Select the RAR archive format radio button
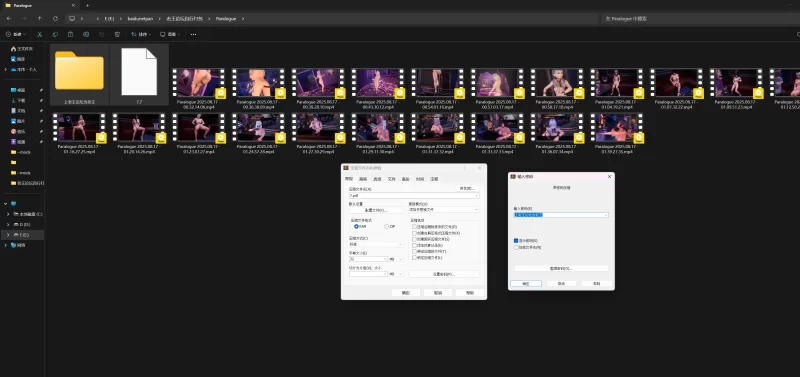The image size is (800, 377). tap(356, 227)
